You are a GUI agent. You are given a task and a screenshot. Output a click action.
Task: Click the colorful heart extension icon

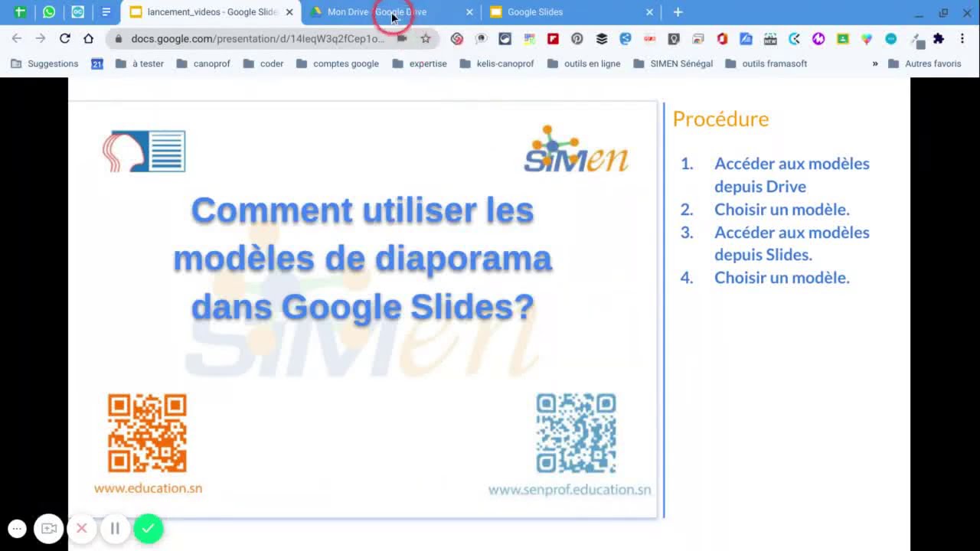click(x=867, y=38)
